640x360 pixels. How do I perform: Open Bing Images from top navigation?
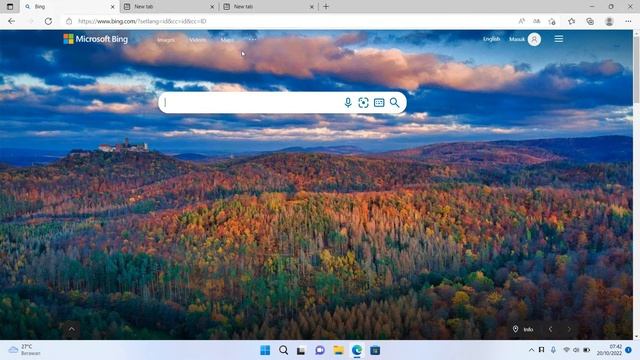point(166,40)
